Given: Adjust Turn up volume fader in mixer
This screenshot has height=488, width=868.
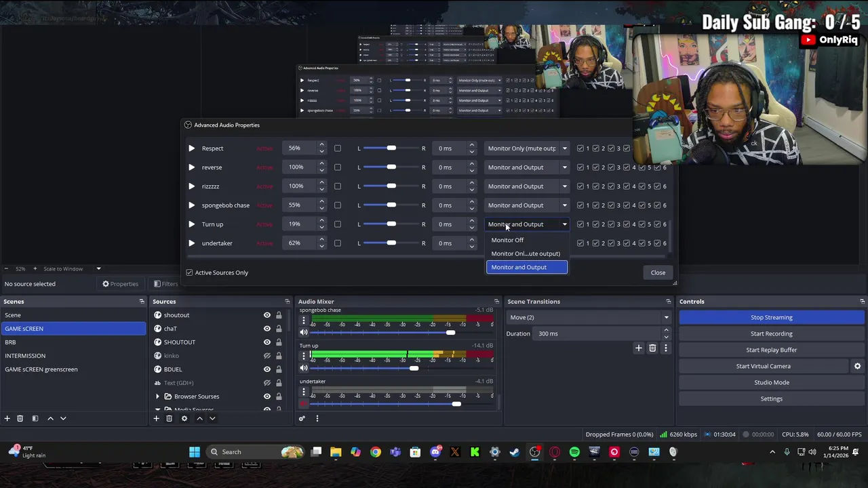Looking at the screenshot, I should point(414,368).
